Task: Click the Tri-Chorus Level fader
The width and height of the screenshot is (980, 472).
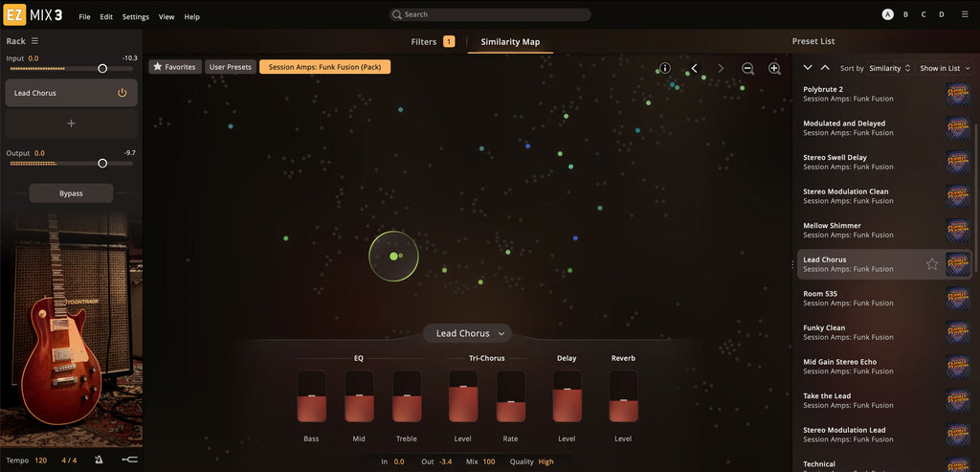Action: [x=463, y=395]
